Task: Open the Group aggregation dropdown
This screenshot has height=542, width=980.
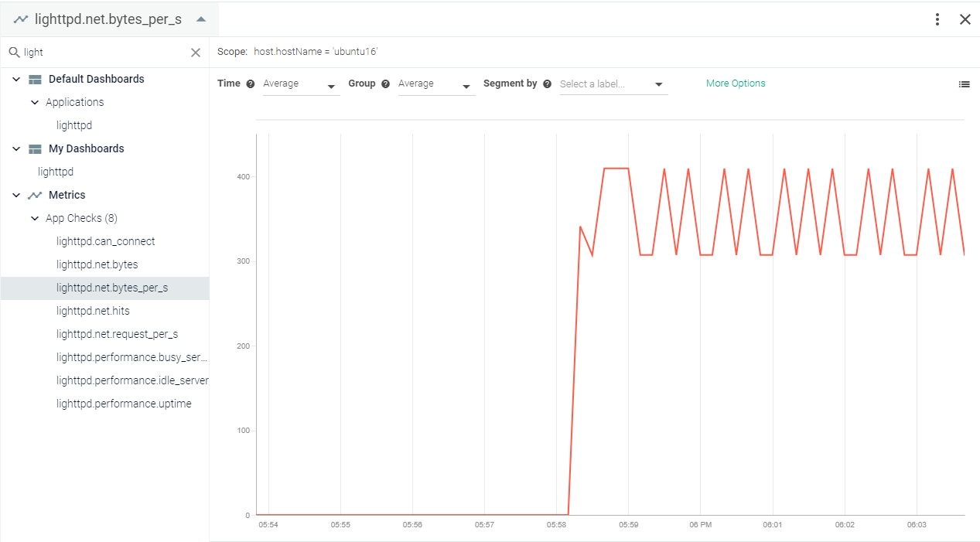Action: tap(436, 84)
